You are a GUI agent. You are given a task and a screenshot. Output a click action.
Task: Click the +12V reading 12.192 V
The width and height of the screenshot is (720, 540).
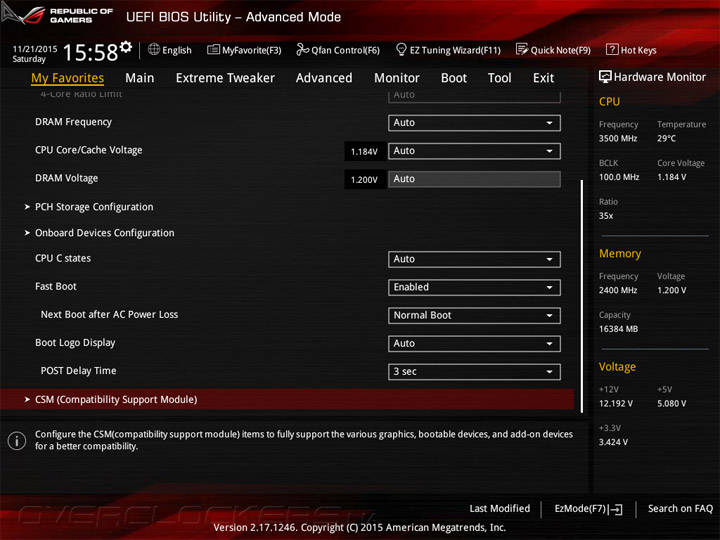click(615, 404)
